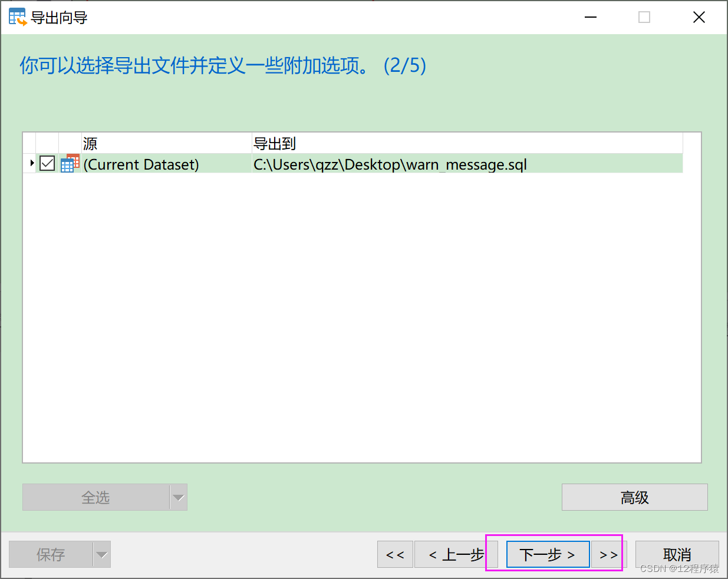
Task: Click the warn_message.sql export path cell
Action: coord(467,164)
